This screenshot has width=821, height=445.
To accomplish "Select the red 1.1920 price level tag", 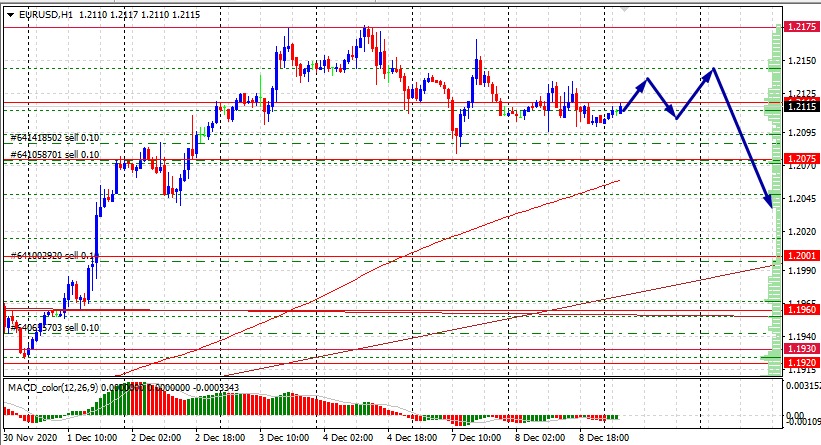I will tap(799, 361).
